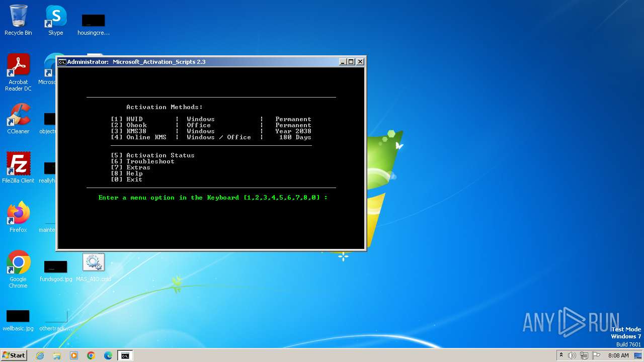
Task: Click the [7] Extras line
Action: coord(130,167)
